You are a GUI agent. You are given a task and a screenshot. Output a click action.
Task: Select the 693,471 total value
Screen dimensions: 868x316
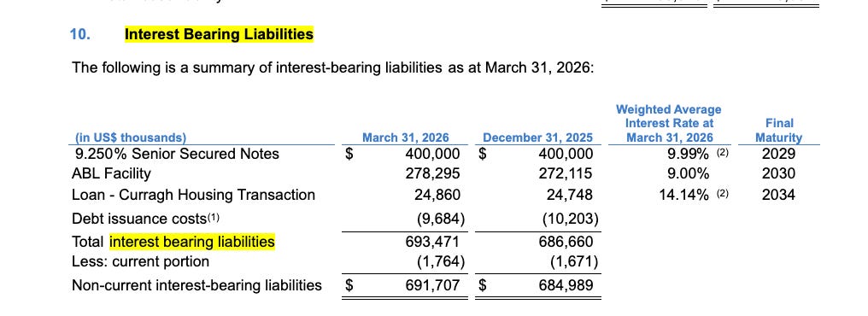click(x=431, y=242)
